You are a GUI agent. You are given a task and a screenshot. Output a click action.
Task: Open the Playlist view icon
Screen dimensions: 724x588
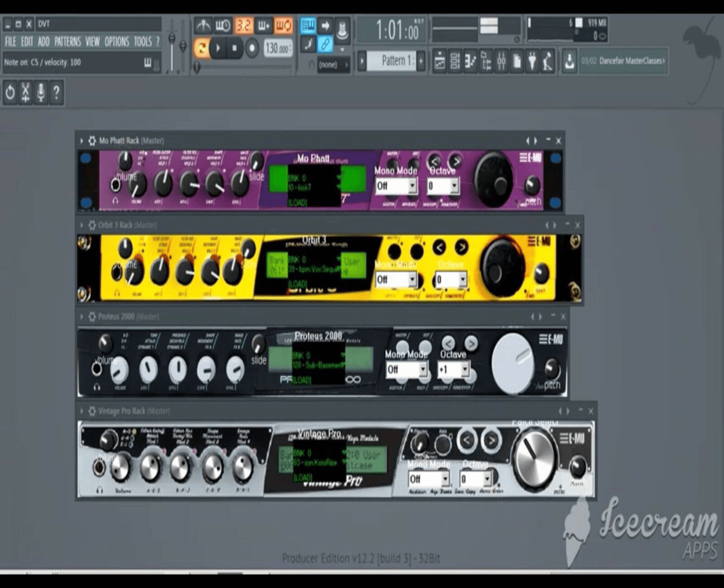[439, 61]
